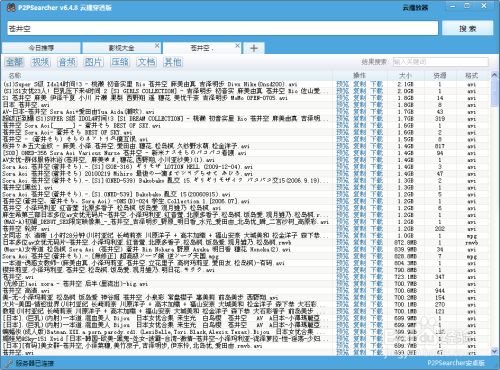Image resolution: width=500 pixels, height=370 pixels.
Task: Click 复制 for the 2.0GB result
Action: (x=360, y=91)
